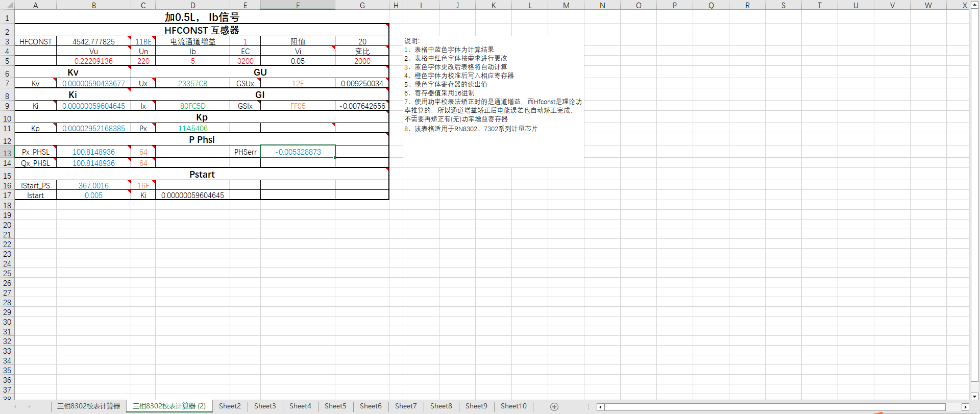Click the P Phsl section heading
The height and width of the screenshot is (414, 980).
click(202, 139)
